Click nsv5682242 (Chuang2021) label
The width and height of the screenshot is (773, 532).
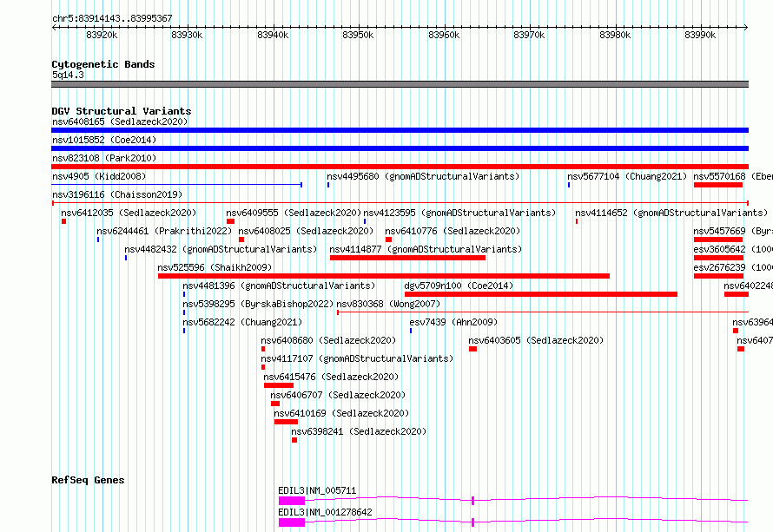tap(242, 322)
